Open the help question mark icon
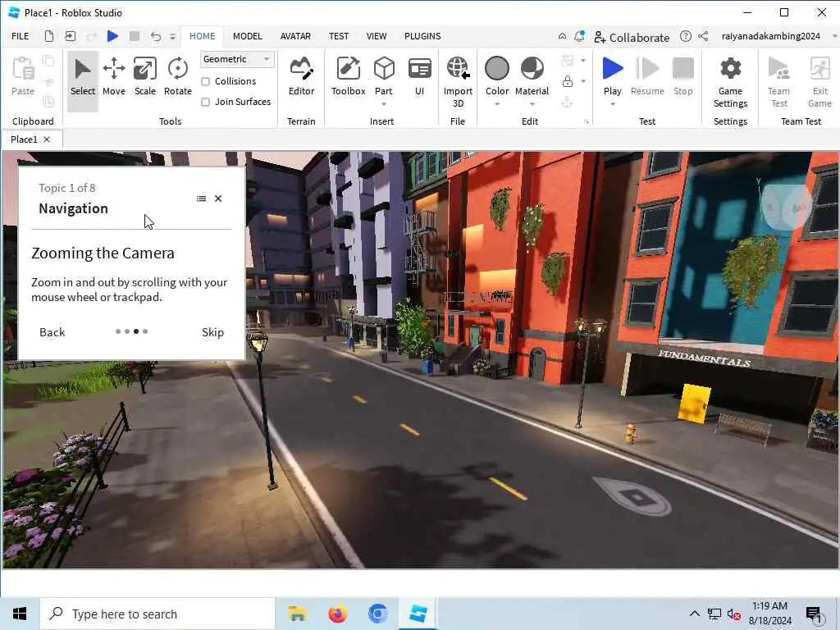 pyautogui.click(x=685, y=36)
